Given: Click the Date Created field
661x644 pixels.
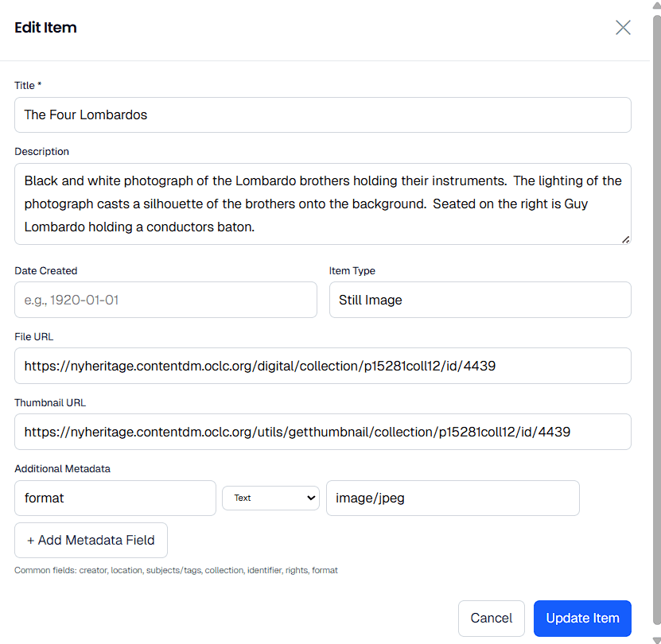Looking at the screenshot, I should [165, 300].
